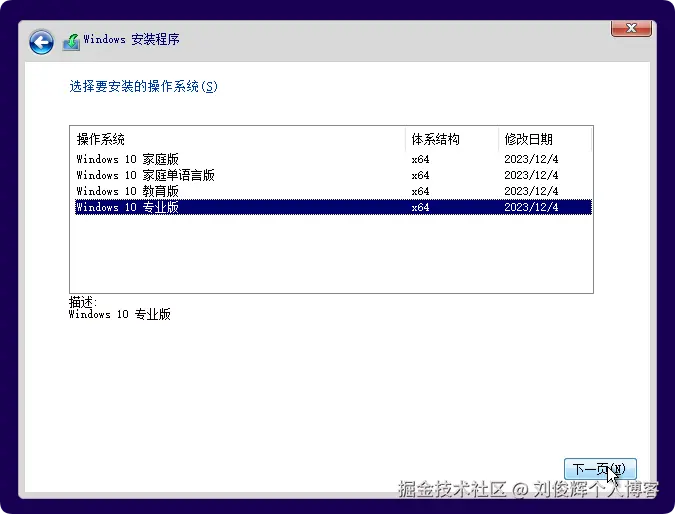Click the 2023/12/4 date in the 教育版 row
The height and width of the screenshot is (514, 675).
pos(531,191)
